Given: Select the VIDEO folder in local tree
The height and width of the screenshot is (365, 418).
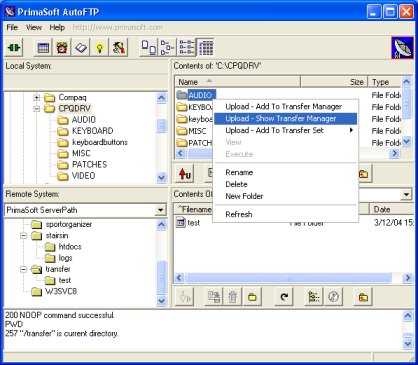Looking at the screenshot, I should [83, 176].
